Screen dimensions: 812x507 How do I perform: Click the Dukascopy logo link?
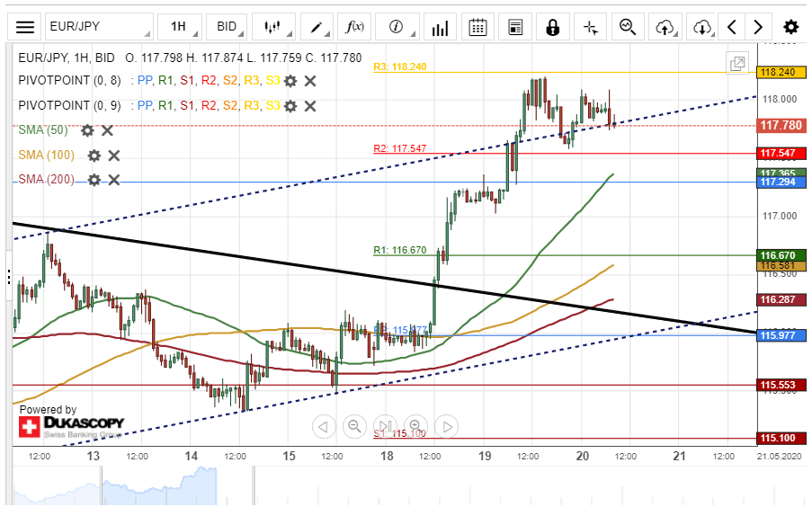(71, 427)
